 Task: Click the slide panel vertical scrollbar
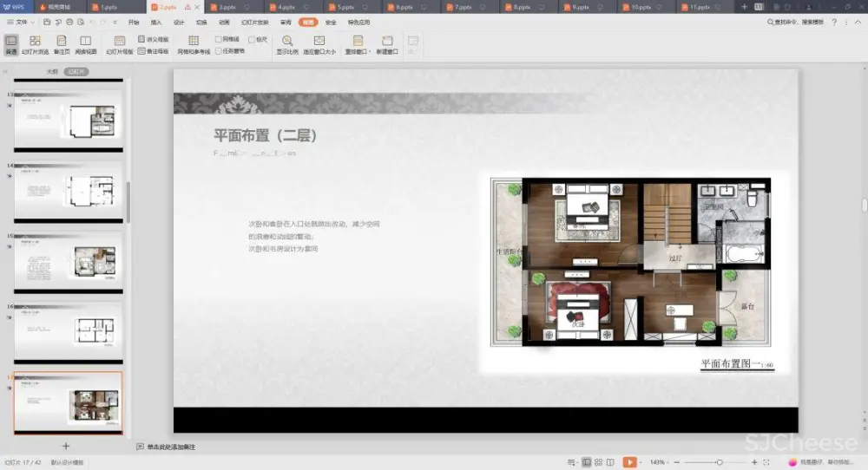(128, 202)
